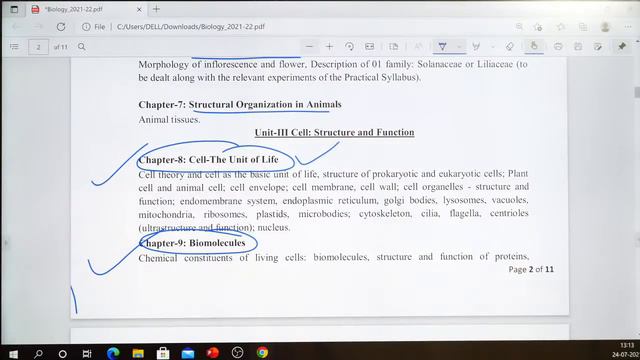Select the Erase tool
640x360 pixels.
tap(509, 47)
